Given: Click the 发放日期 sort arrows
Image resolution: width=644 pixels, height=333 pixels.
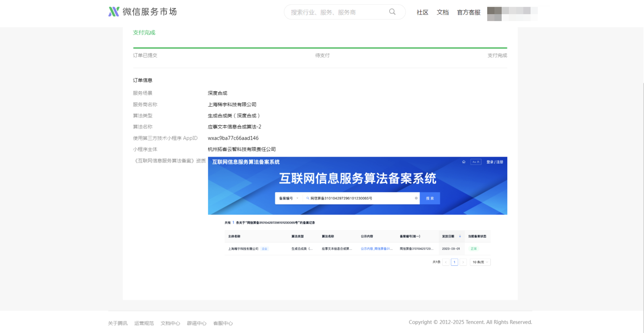Looking at the screenshot, I should (x=460, y=236).
